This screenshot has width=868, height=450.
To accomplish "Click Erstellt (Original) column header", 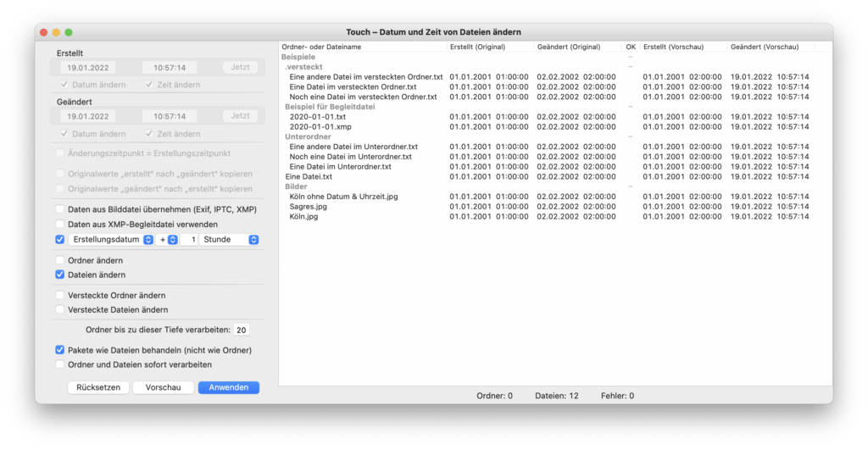I will click(491, 47).
